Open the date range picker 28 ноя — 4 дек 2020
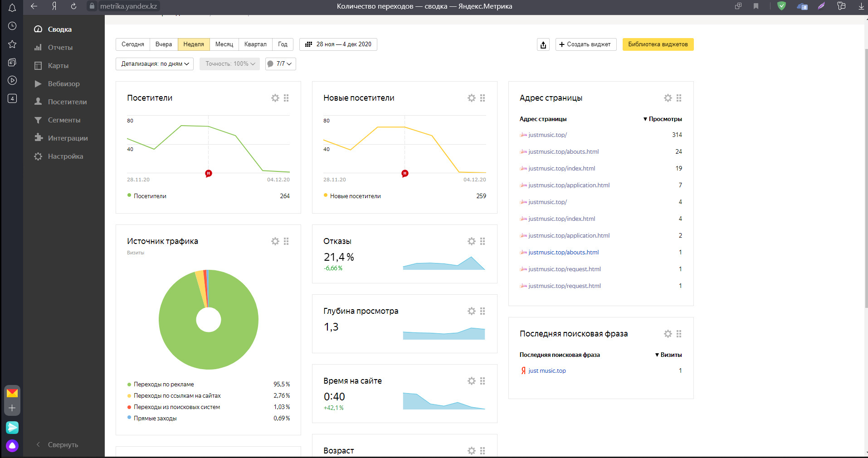 pos(338,44)
